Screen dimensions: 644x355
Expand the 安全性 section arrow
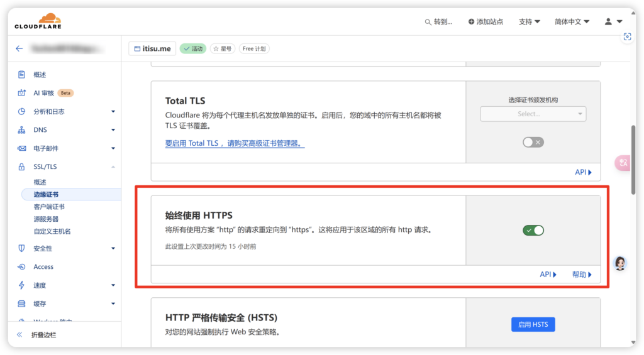click(113, 248)
